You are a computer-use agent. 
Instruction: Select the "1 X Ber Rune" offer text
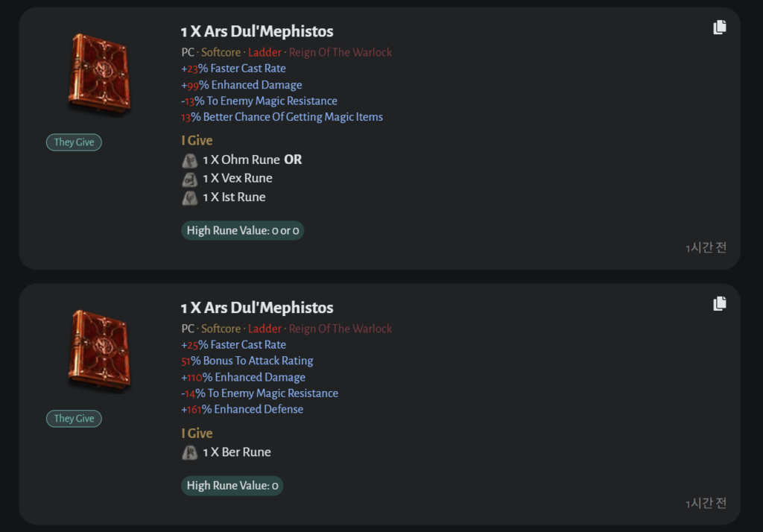237,452
